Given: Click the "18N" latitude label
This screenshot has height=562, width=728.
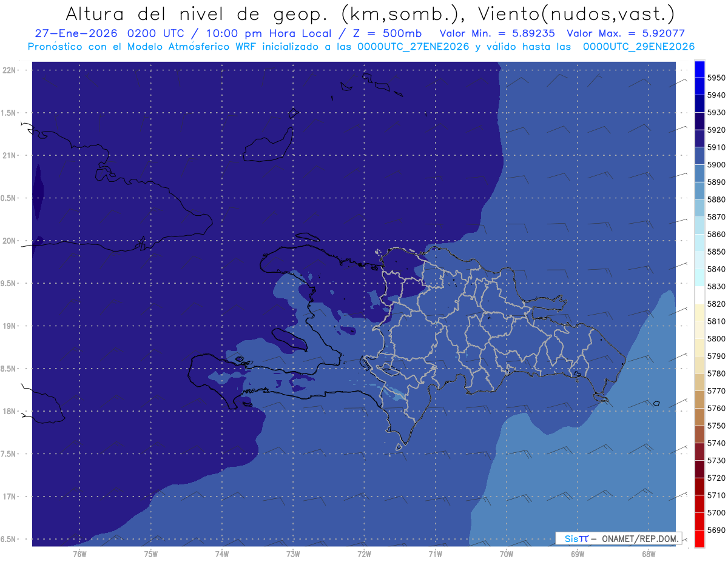Looking at the screenshot, I should tap(10, 411).
